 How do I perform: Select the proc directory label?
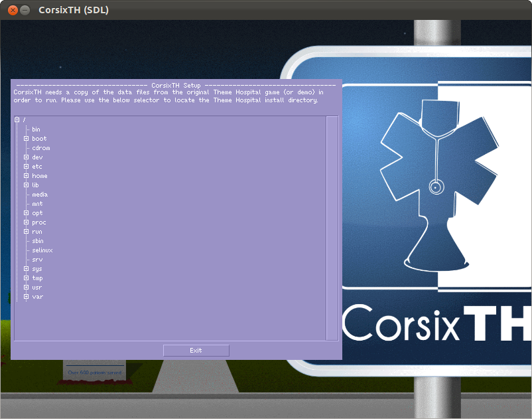click(39, 222)
